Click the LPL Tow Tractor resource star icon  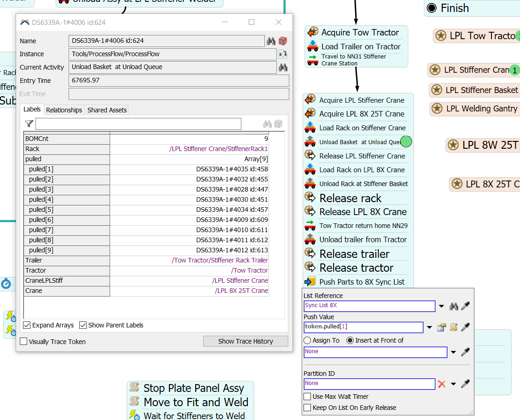coord(441,35)
